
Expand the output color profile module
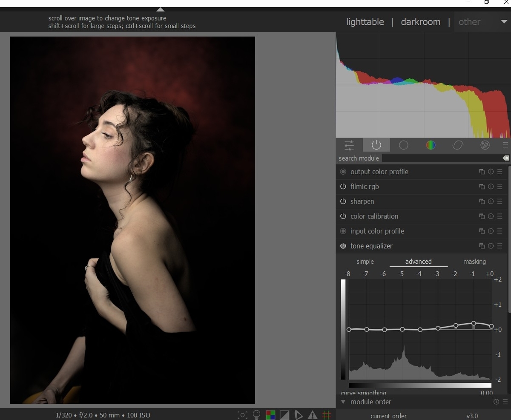point(379,172)
